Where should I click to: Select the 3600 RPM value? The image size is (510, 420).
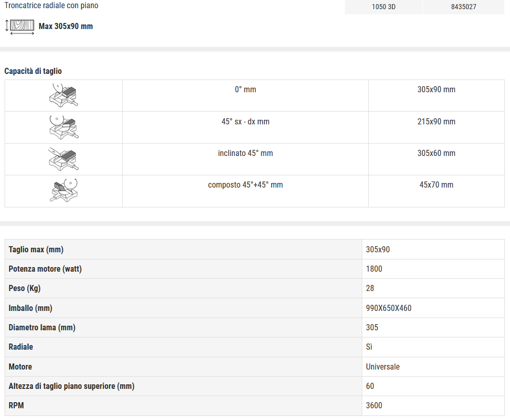click(x=374, y=406)
